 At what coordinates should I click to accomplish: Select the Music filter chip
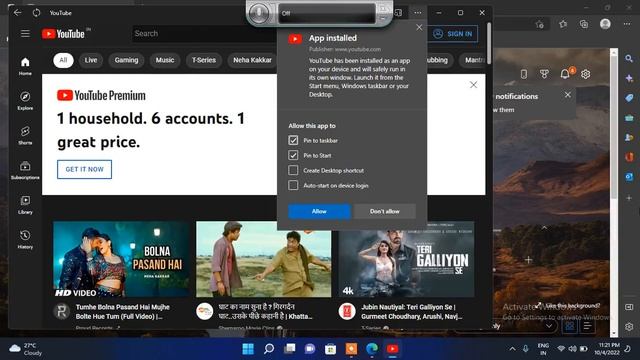(x=165, y=60)
